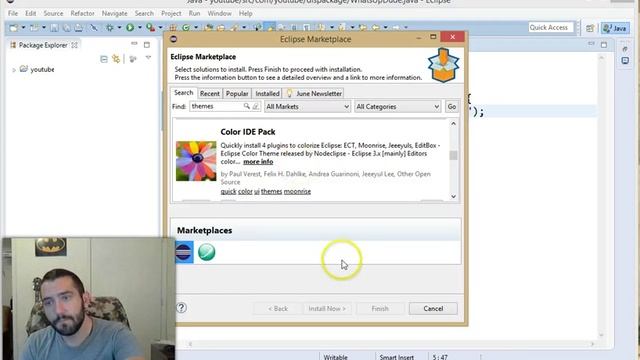The image size is (640, 360).
Task: Click the green Run button icon
Action: 130,27
